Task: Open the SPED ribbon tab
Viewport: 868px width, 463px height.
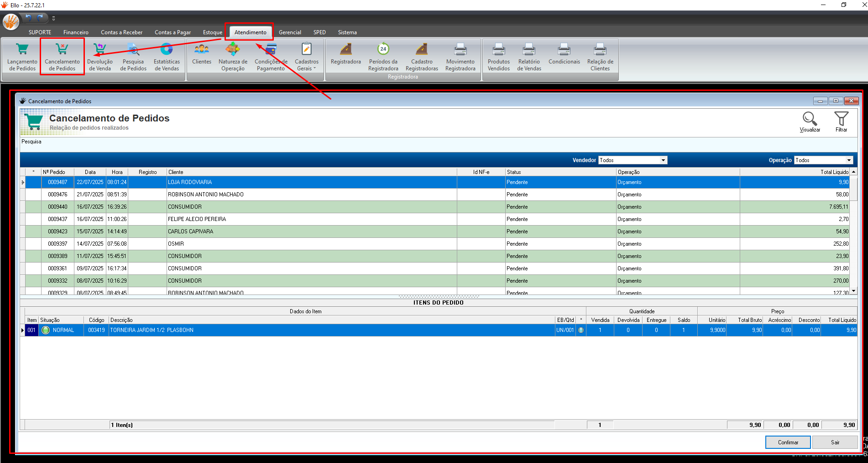Action: coord(319,32)
